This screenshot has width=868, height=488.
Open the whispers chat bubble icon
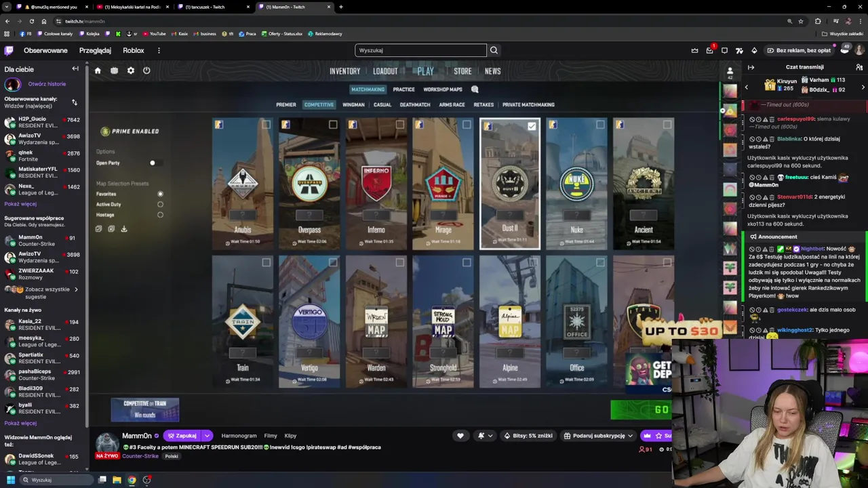pyautogui.click(x=724, y=50)
